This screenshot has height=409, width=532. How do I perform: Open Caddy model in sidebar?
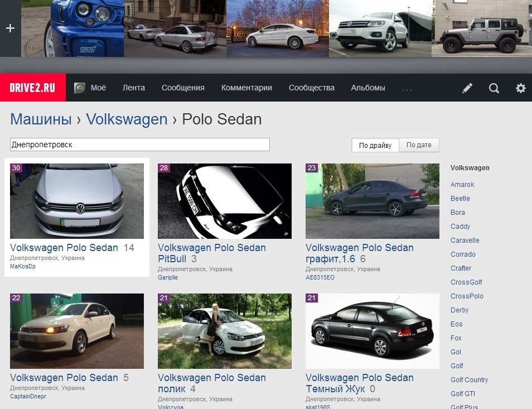(x=460, y=227)
